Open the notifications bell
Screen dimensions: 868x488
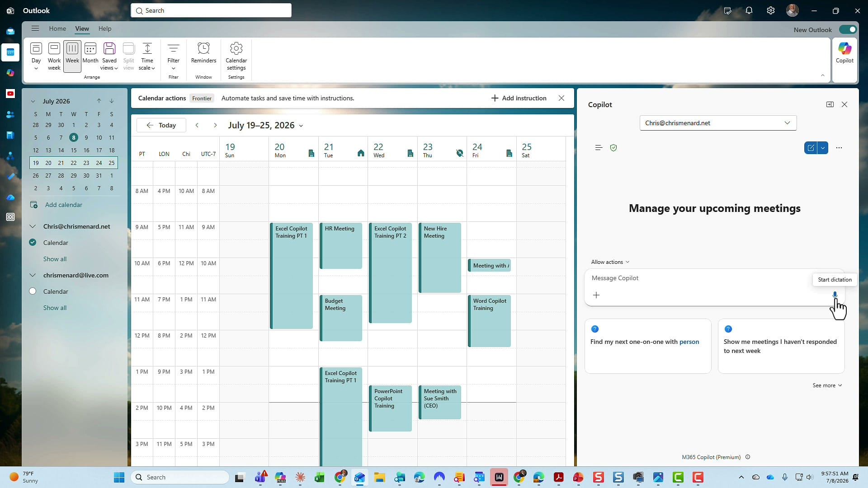pyautogui.click(x=749, y=10)
